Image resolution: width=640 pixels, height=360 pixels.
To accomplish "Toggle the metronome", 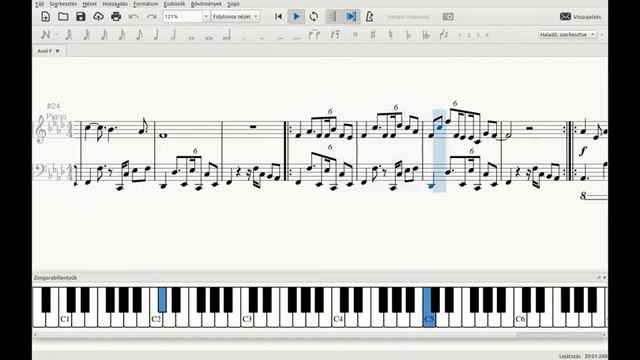I will coord(369,17).
